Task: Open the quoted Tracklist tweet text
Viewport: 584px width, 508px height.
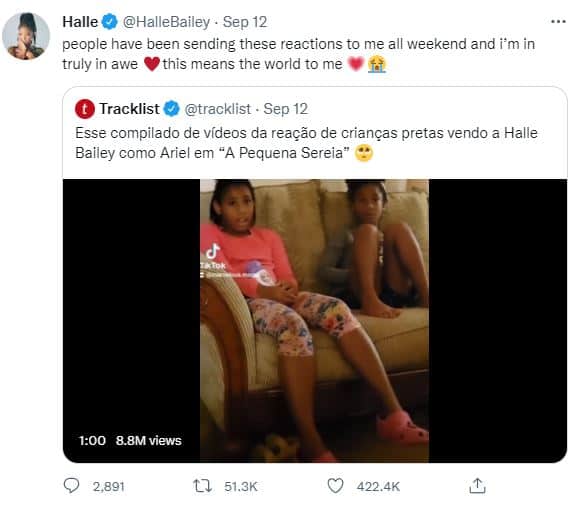Action: [x=306, y=143]
